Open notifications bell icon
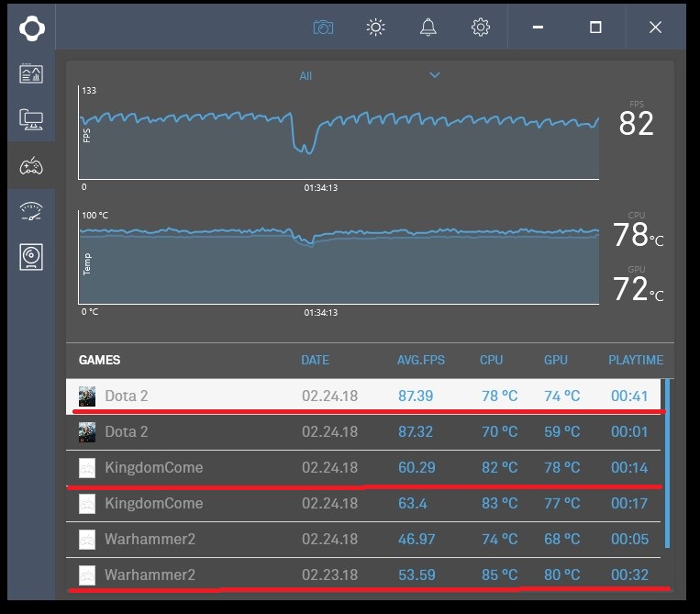Image resolution: width=700 pixels, height=614 pixels. (x=428, y=28)
